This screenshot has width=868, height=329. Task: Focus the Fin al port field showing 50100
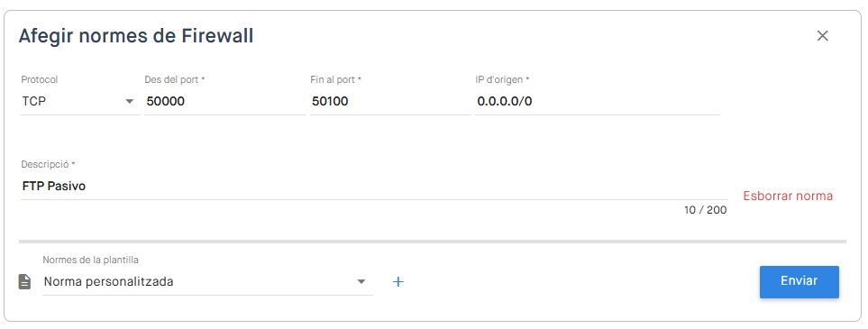390,102
